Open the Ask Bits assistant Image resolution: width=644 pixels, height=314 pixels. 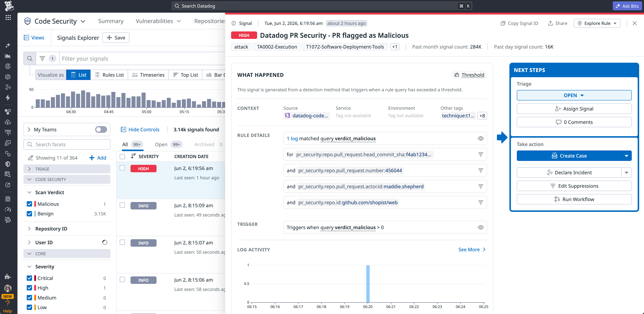(627, 6)
